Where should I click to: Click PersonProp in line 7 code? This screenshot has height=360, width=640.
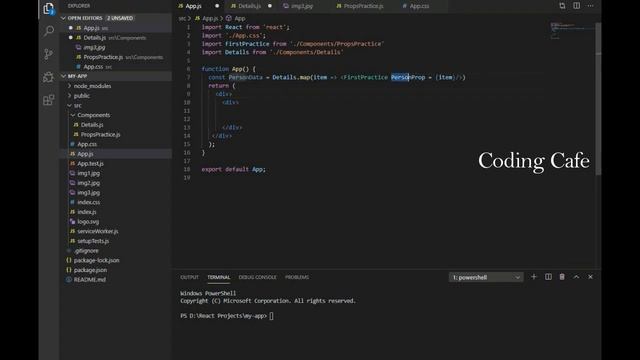408,77
